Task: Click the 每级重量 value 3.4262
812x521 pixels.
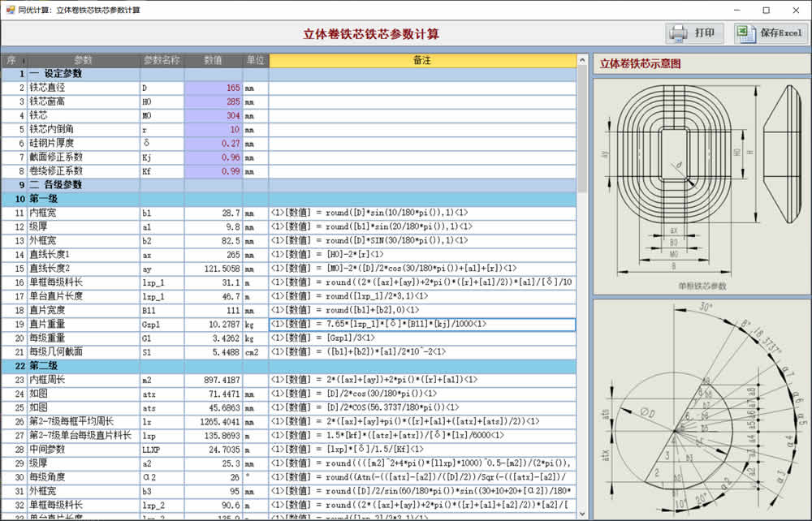Action: click(214, 338)
